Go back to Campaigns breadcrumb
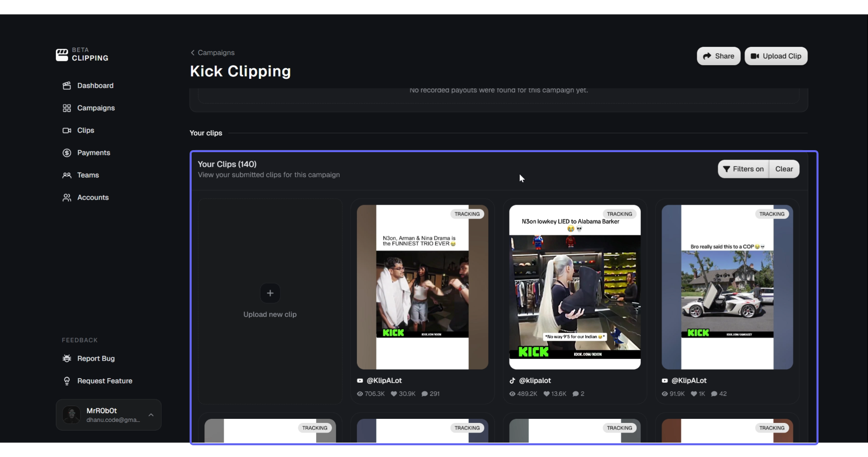868x457 pixels. pos(216,52)
